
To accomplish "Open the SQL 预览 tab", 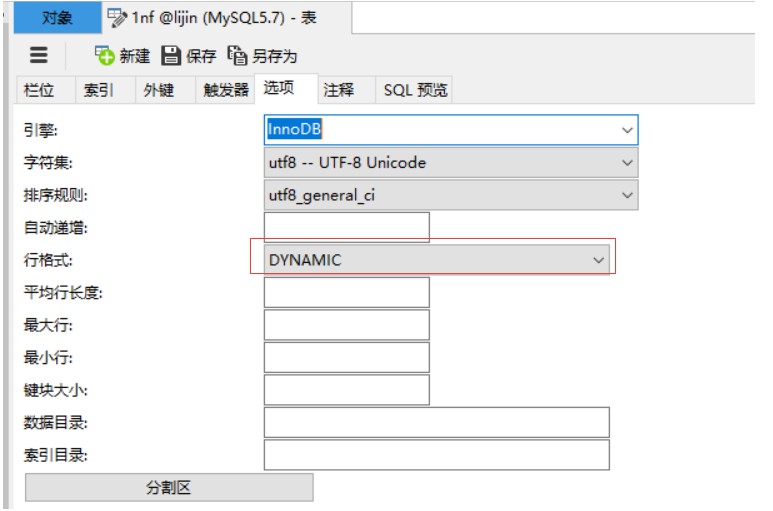I will [x=416, y=90].
